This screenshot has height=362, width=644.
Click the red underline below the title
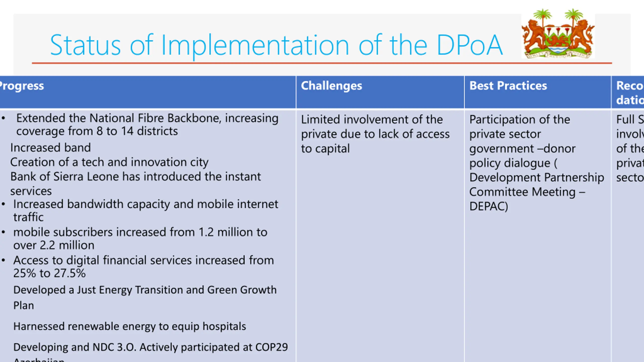tap(321, 63)
